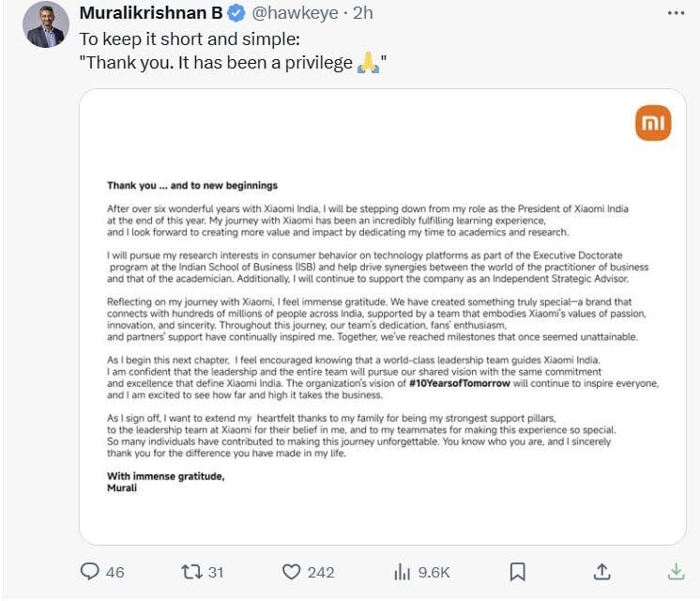The image size is (700, 601).
Task: Click the Muralikrishnan B display name
Action: [151, 14]
